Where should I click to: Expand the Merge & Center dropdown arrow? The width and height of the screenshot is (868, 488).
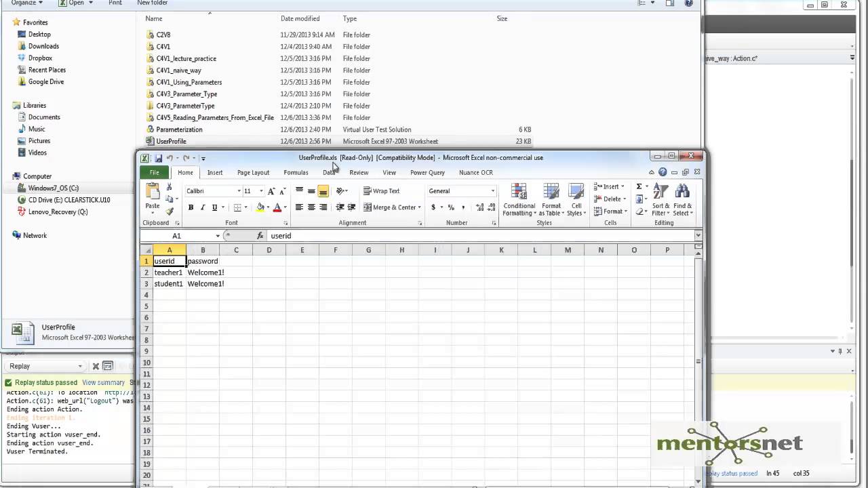tap(420, 207)
